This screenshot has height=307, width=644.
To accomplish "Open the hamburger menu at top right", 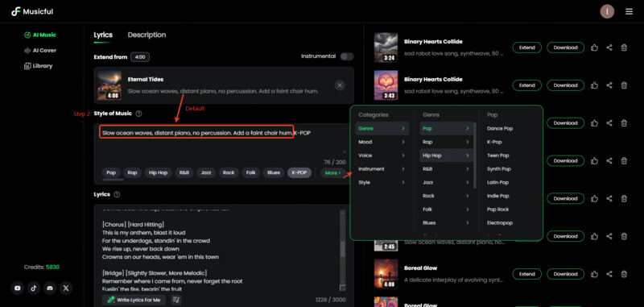I will click(x=629, y=11).
